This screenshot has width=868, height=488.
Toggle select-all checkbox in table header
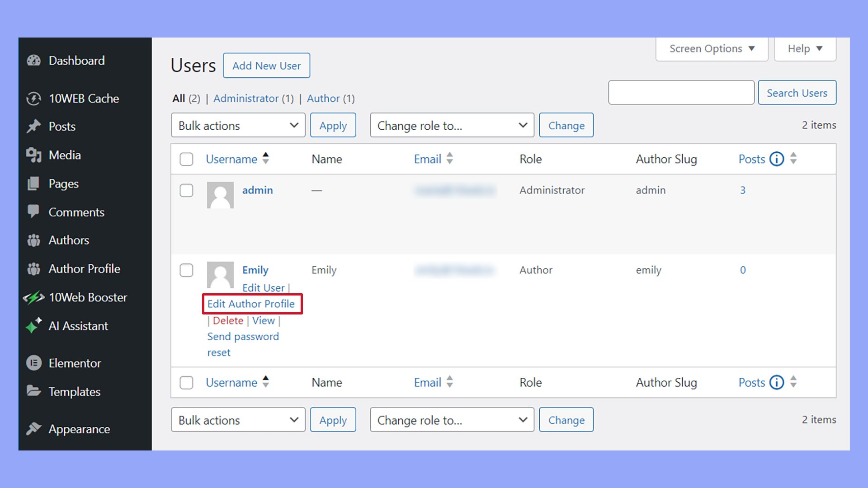pos(186,159)
